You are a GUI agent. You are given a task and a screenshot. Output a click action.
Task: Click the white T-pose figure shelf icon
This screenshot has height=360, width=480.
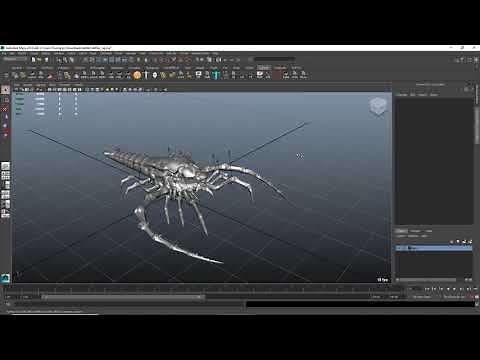coord(146,75)
